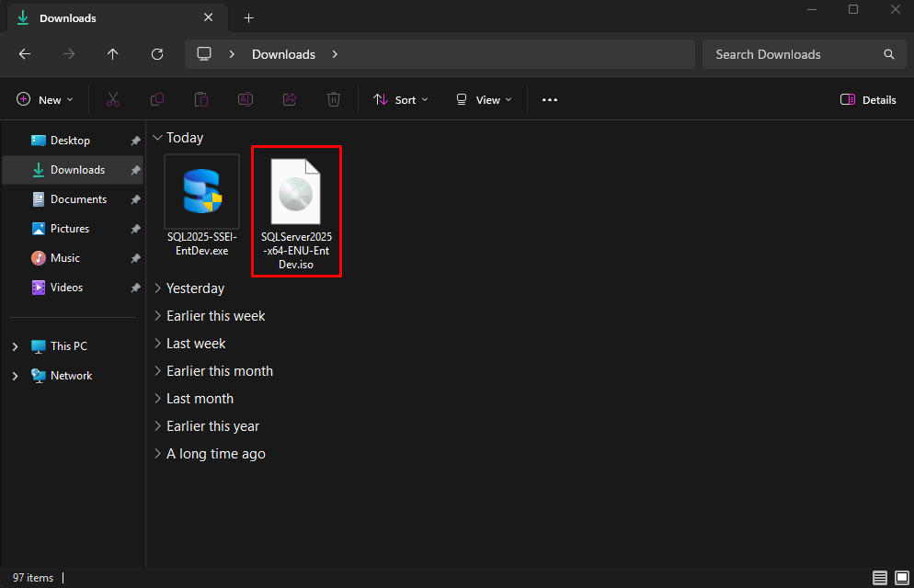Switch to details list view in status bar
This screenshot has height=588, width=914.
(x=880, y=578)
